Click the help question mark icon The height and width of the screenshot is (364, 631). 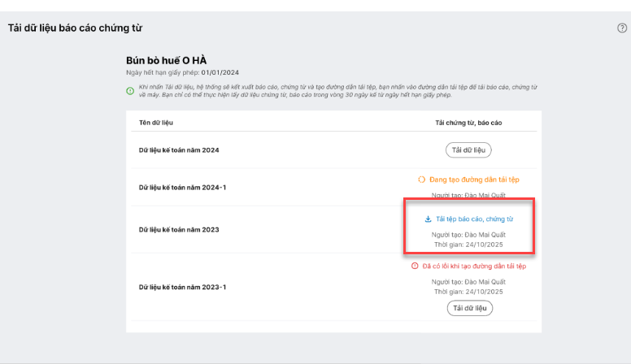(622, 28)
